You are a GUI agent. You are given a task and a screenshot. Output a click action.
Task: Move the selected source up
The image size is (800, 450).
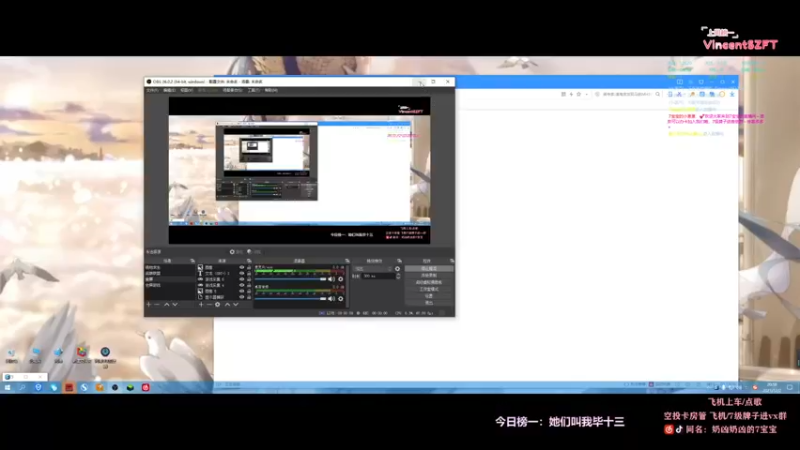(227, 305)
